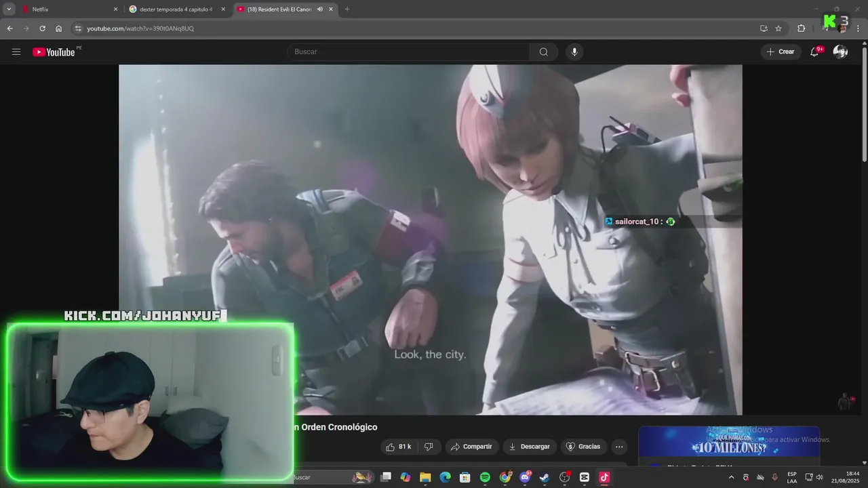
Task: Click the Descargar download button
Action: click(x=529, y=447)
